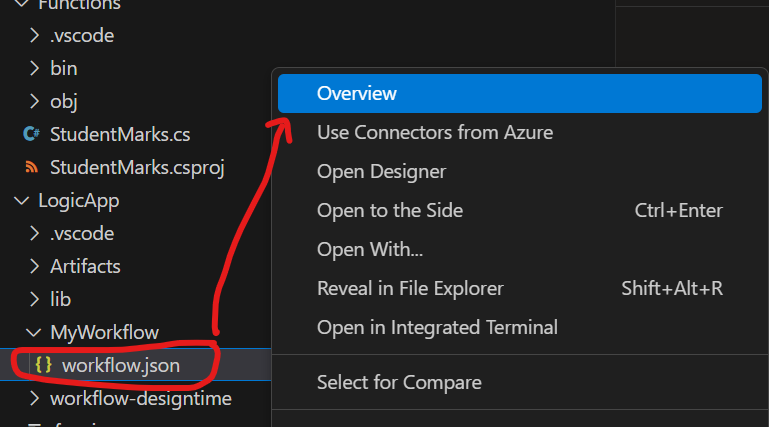Select Reveal in File Explorer
Screen dimensions: 769x427
click(x=520, y=288)
